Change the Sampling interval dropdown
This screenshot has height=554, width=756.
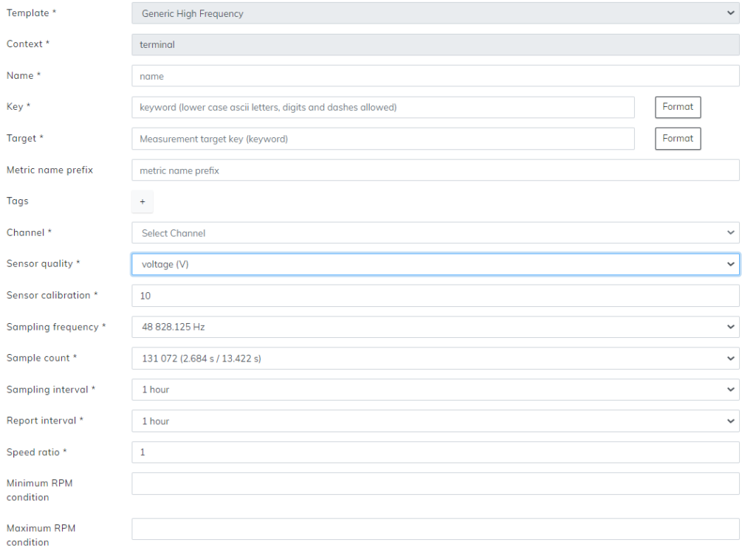tap(435, 389)
